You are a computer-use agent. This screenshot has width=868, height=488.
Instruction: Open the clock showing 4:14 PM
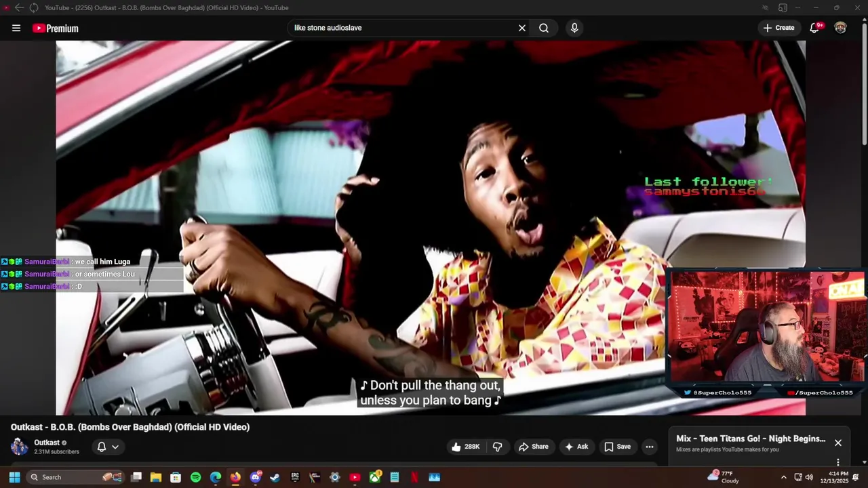[838, 477]
